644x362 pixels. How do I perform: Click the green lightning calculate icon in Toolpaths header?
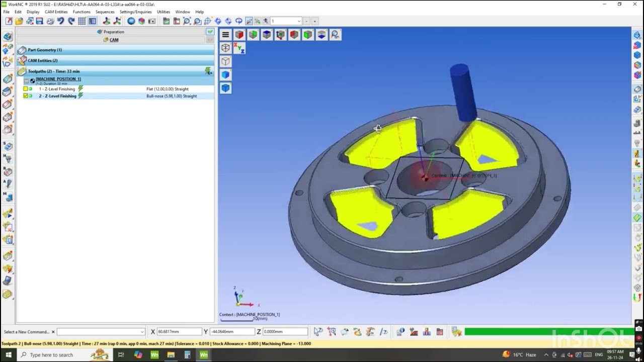click(208, 71)
